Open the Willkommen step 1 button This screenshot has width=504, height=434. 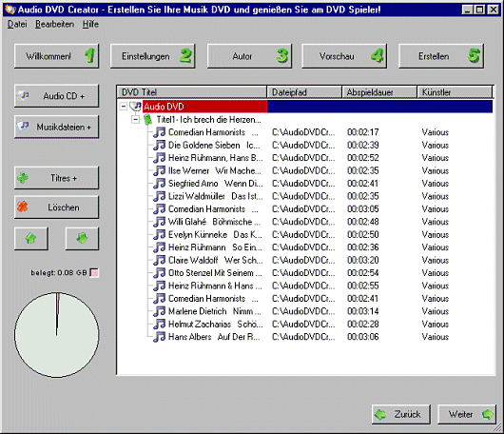point(56,56)
